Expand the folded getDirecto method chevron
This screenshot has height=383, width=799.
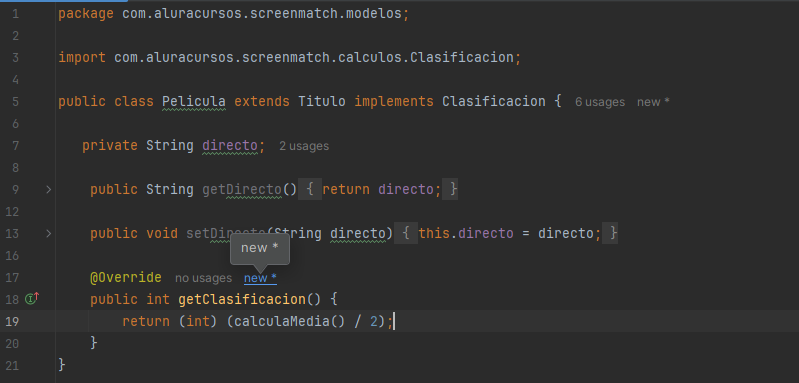coord(48,189)
